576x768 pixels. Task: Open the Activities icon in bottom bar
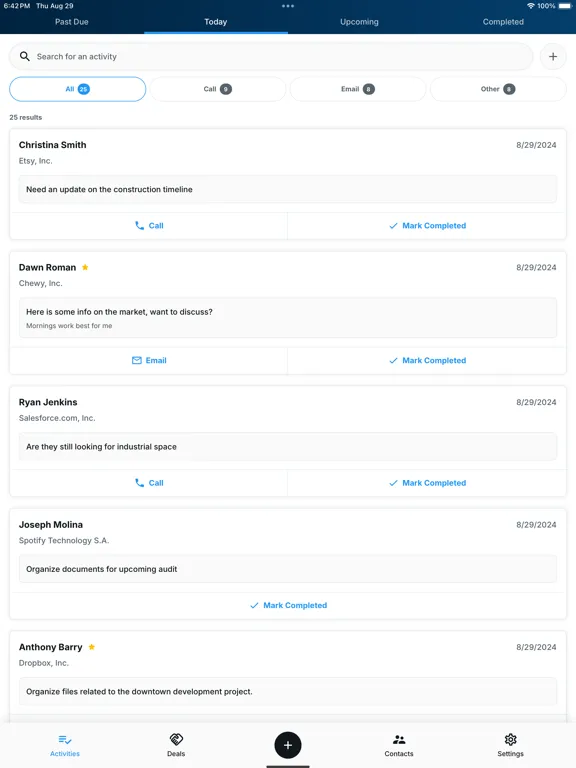65,740
